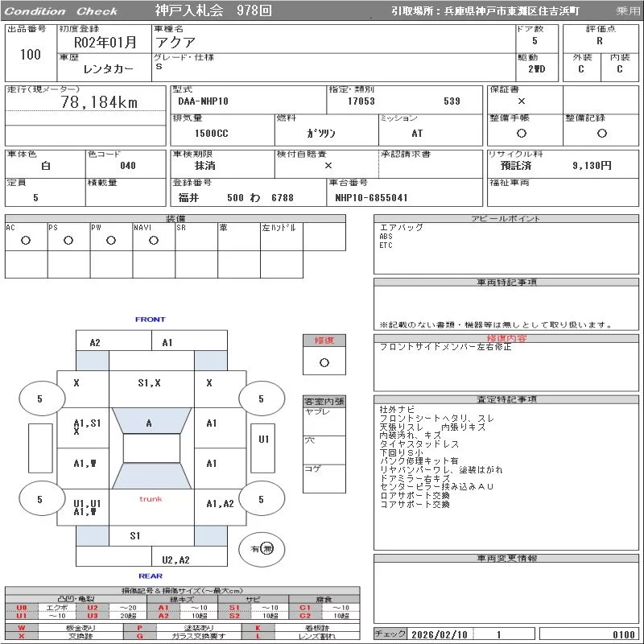
Task: Open the 車両変更情報 section header
Action: tap(506, 559)
